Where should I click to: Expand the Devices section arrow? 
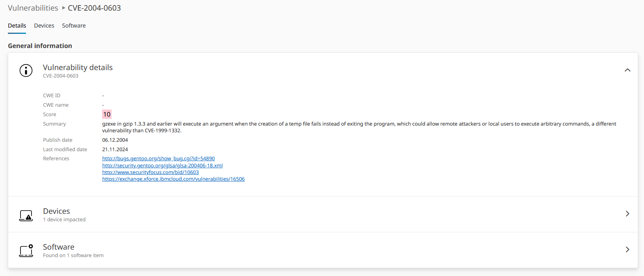tap(627, 214)
